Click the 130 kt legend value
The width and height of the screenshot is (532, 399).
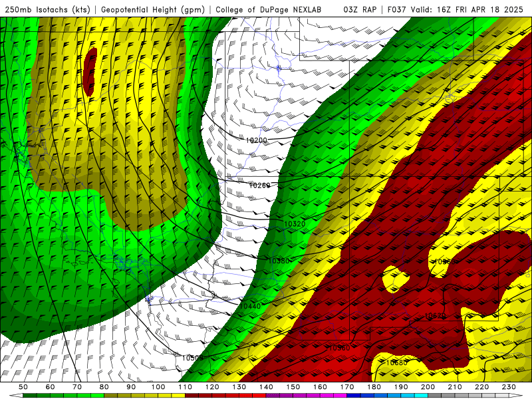coord(239,387)
